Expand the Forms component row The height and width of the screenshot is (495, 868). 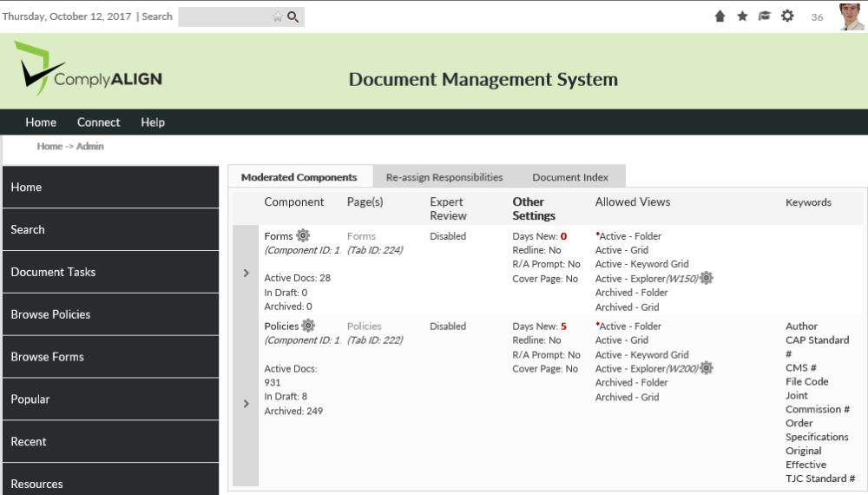246,273
